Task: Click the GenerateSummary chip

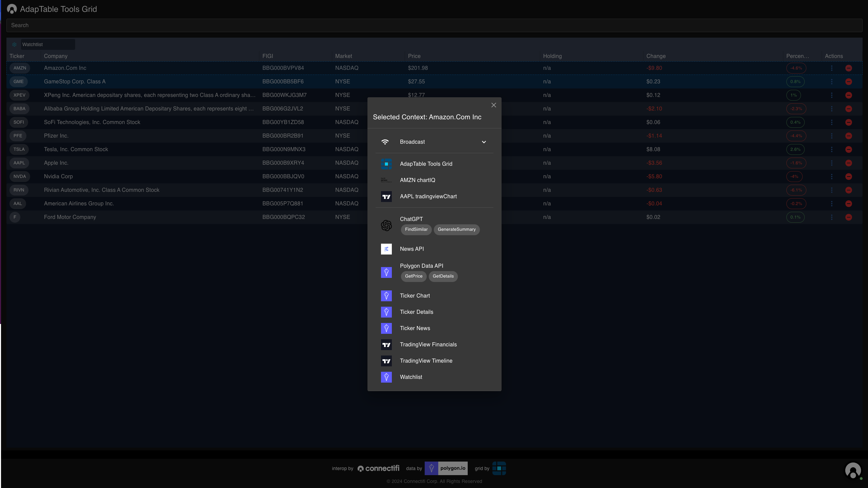Action: click(457, 229)
